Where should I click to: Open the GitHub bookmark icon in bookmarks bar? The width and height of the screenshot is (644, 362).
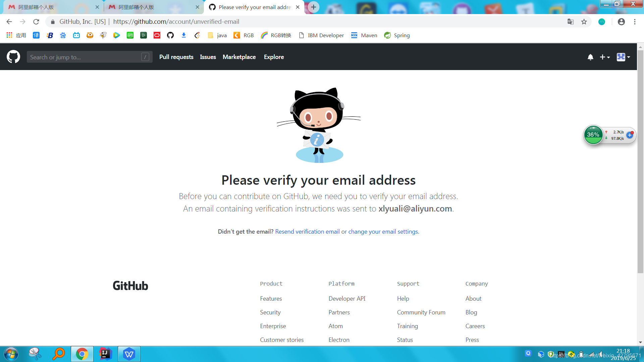click(170, 35)
